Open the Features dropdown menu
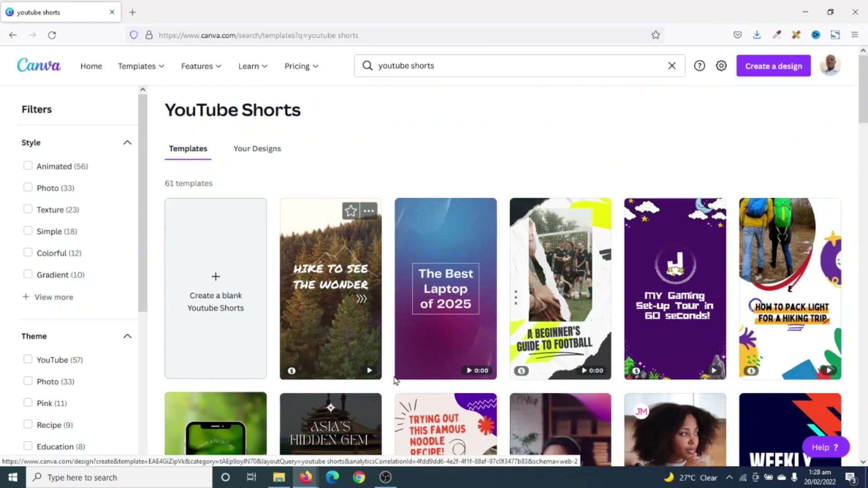 pyautogui.click(x=201, y=66)
